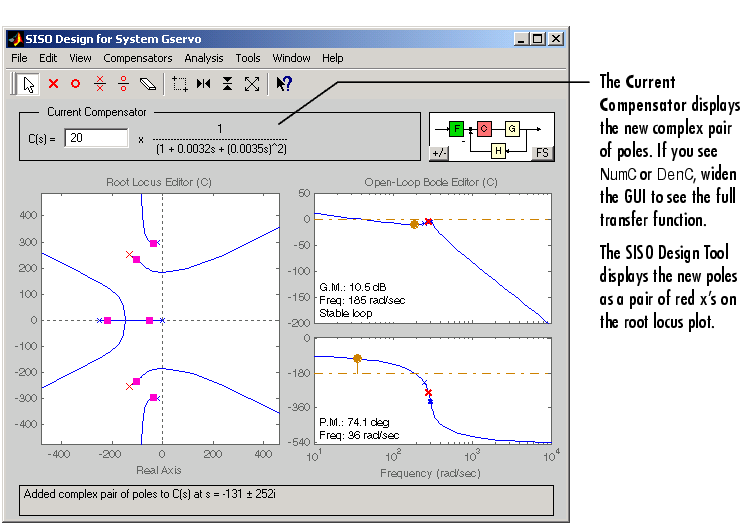Click the compensator transfer function denominator text

tap(221, 149)
